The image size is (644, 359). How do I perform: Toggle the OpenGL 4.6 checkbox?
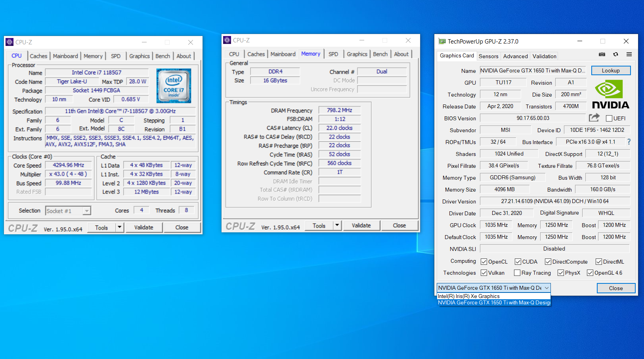[x=590, y=273]
